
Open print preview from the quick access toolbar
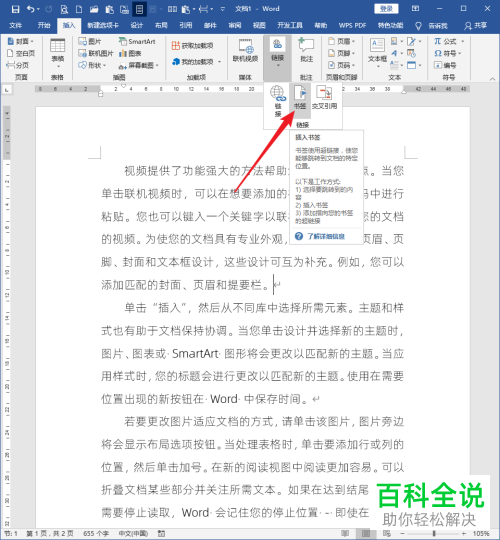[x=64, y=9]
